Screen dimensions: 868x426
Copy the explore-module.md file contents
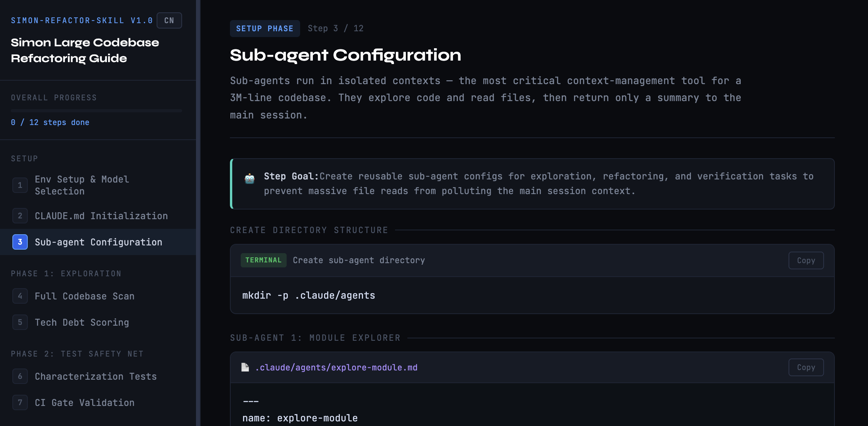tap(806, 367)
